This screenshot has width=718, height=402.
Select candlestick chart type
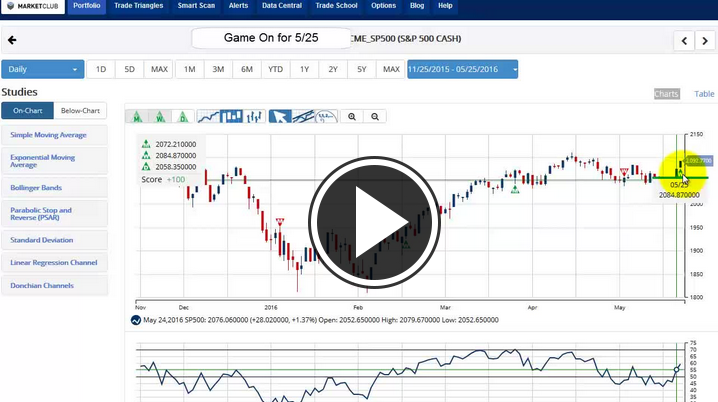231,116
